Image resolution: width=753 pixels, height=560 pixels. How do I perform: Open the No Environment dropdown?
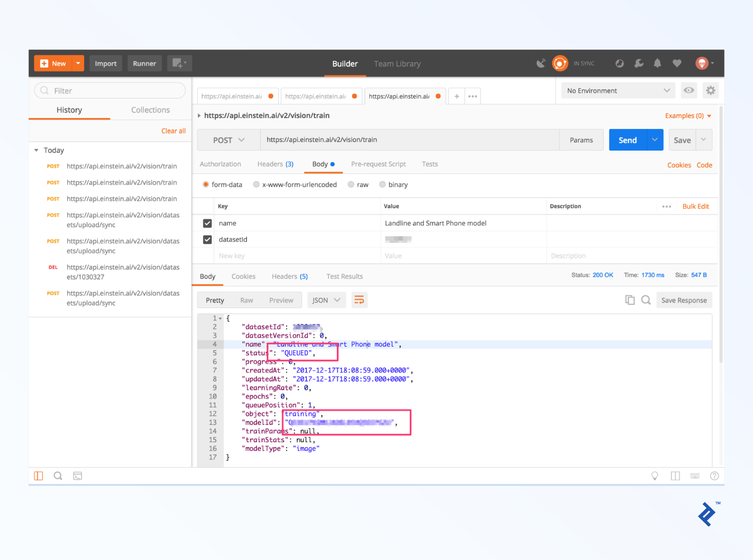[617, 90]
